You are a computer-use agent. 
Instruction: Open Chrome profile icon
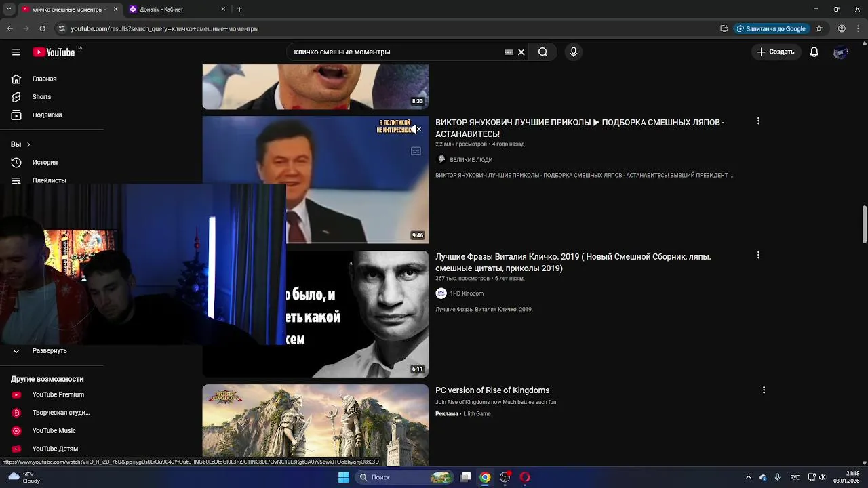pos(842,28)
